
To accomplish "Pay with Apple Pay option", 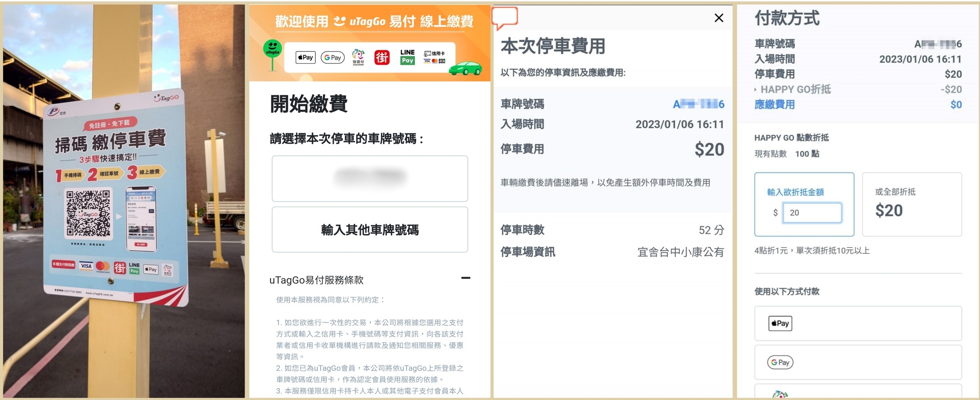I will click(857, 323).
